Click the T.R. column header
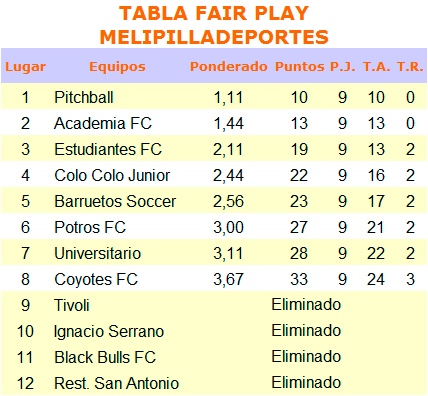Viewport: 428px width, 396px height. pyautogui.click(x=410, y=67)
